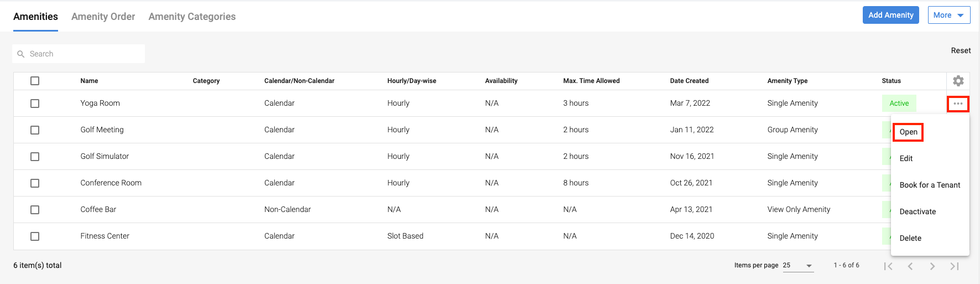Select the Coffee Bar row checkbox
This screenshot has height=284, width=980.
(35, 210)
